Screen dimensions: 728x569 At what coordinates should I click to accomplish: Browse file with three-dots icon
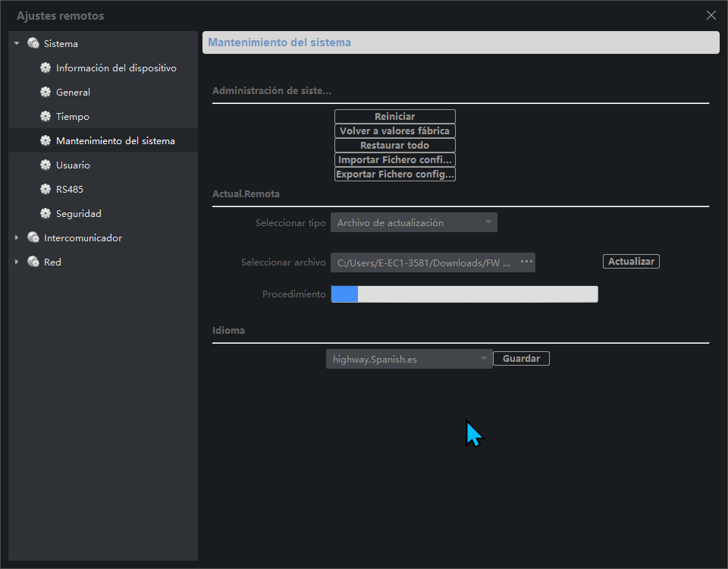point(526,262)
